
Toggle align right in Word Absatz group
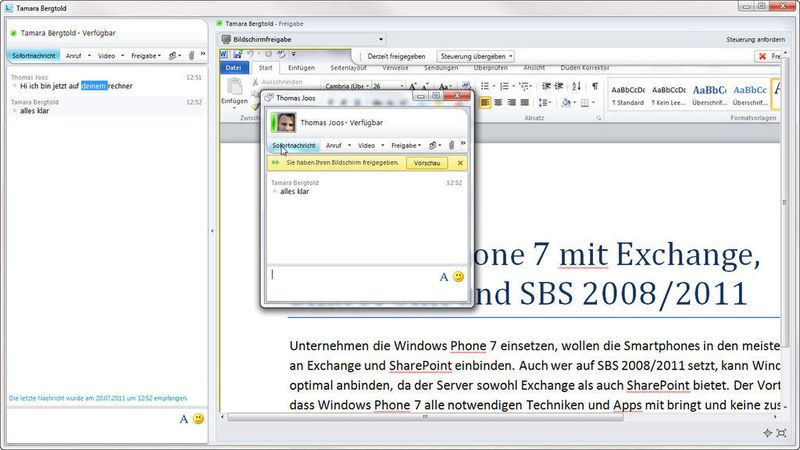[511, 103]
